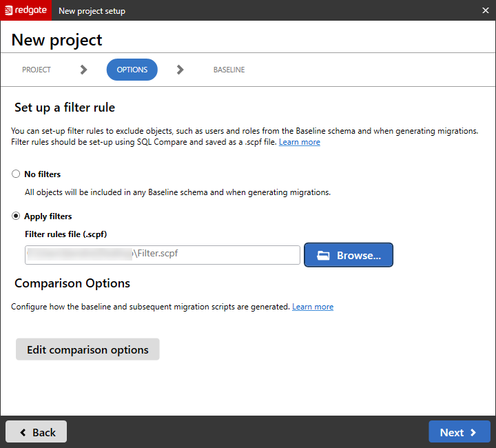Click the Filter.scpf file path field
496x448 pixels.
tap(163, 255)
